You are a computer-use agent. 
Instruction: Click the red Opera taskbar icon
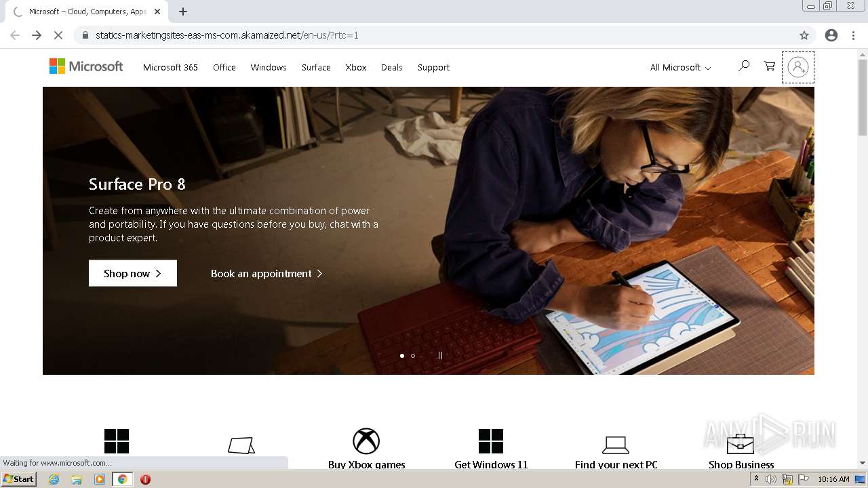pyautogui.click(x=145, y=479)
